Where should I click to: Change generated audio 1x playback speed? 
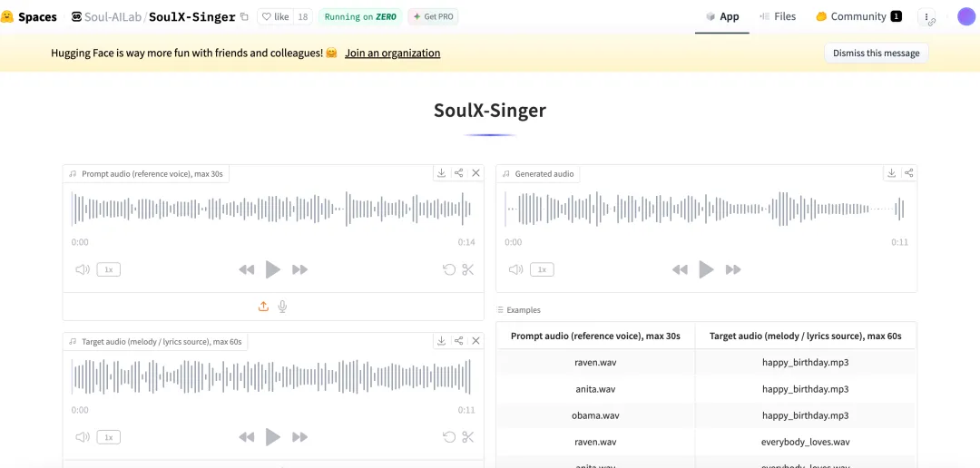click(542, 269)
